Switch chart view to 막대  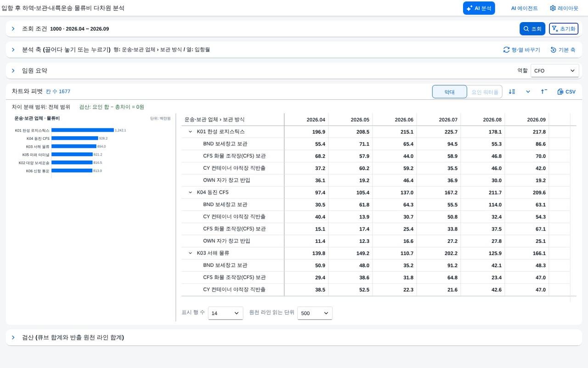pyautogui.click(x=449, y=92)
